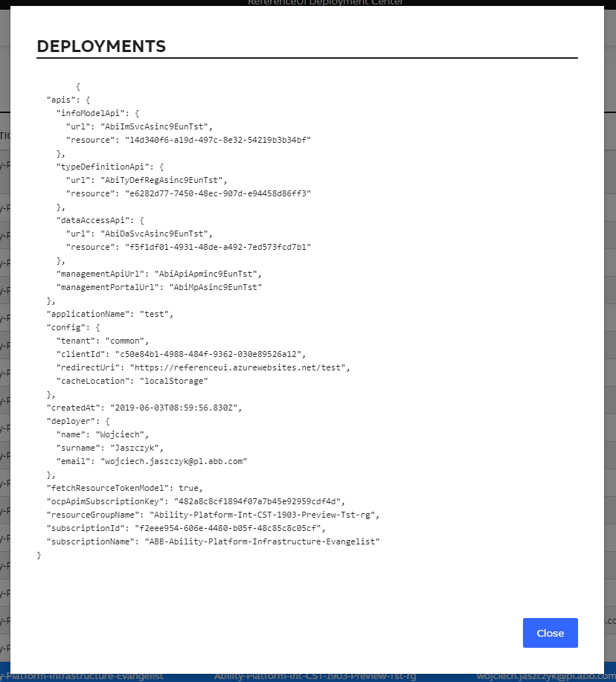The height and width of the screenshot is (682, 616).
Task: Select ocpApimSubscriptionKey "482a8c8cf1894f07a7b45e92959cdf4d"
Action: click(x=257, y=501)
